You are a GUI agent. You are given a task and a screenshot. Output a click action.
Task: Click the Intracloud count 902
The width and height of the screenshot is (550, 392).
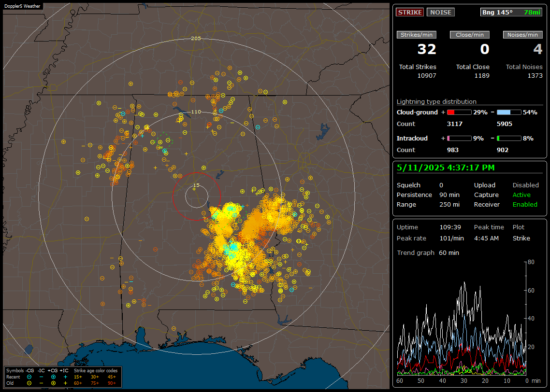click(503, 150)
